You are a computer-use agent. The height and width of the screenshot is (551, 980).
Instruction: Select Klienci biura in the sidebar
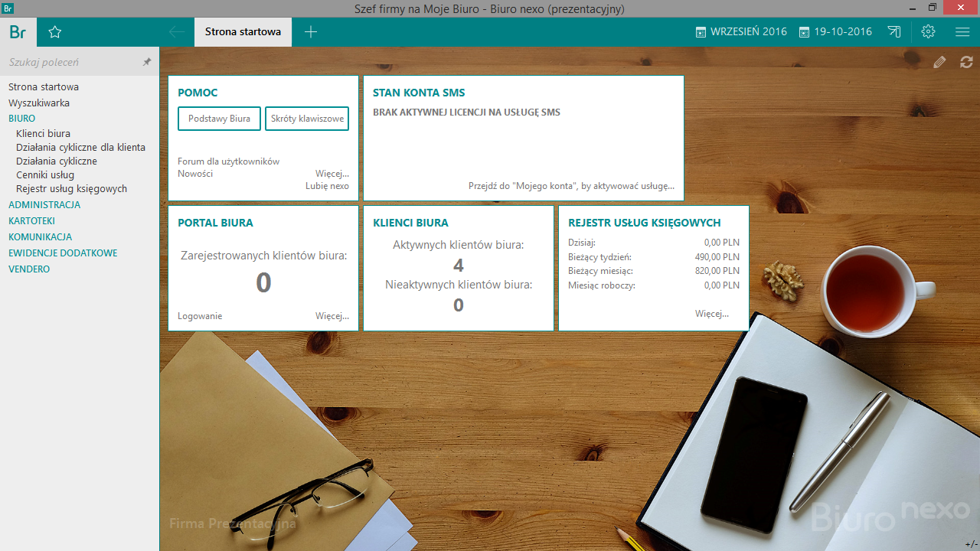[x=43, y=133]
